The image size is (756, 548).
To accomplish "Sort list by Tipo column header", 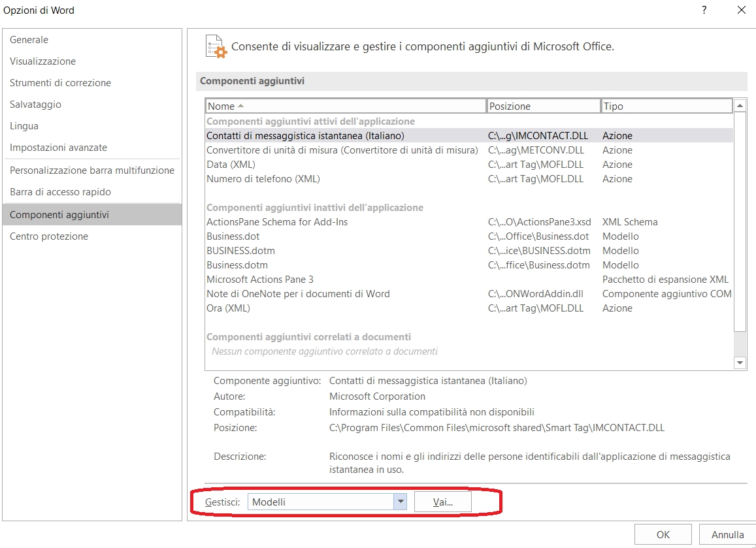I will (x=666, y=106).
